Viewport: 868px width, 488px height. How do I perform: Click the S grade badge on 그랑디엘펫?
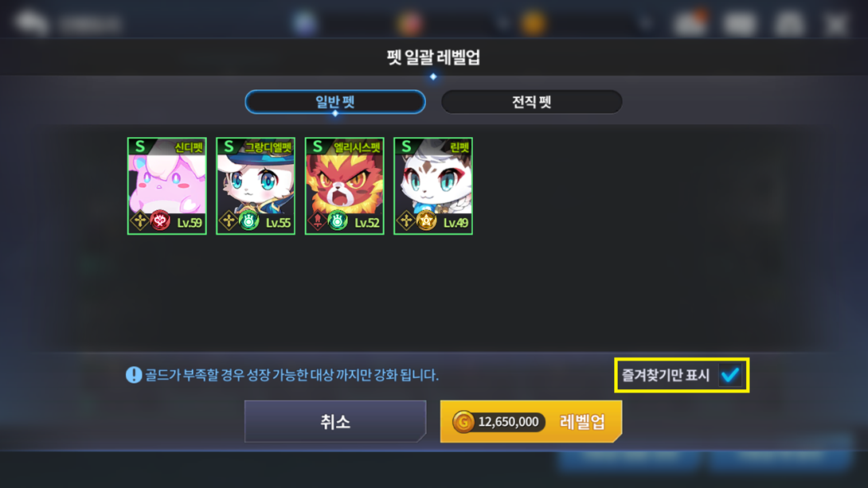tap(229, 146)
